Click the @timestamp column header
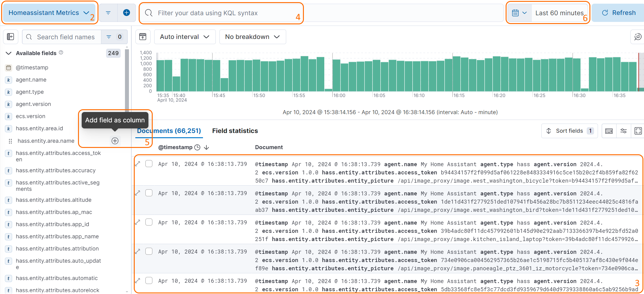This screenshot has width=644, height=294. (x=176, y=147)
